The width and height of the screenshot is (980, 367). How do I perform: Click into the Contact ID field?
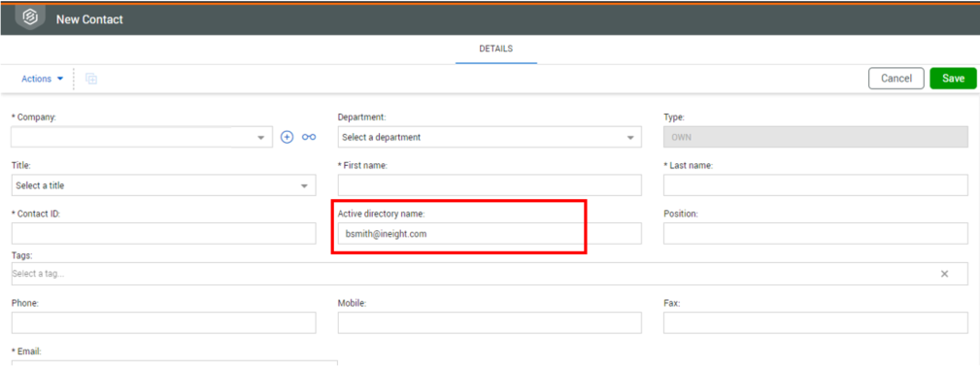tap(164, 233)
